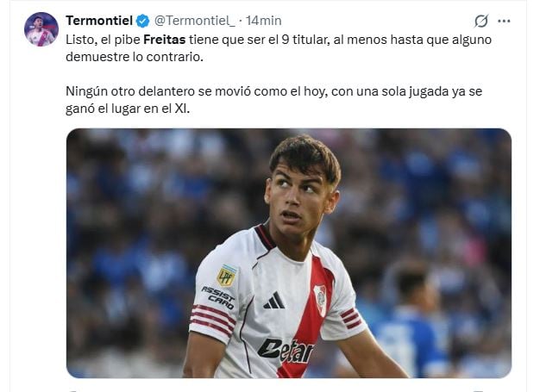The image size is (540, 392).
Task: Click the text demuestre lo contrario
Action: click(135, 57)
